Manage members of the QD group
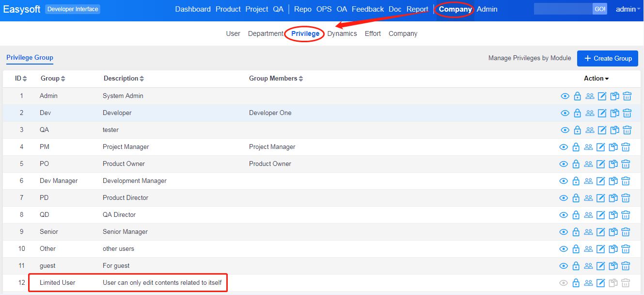 click(x=588, y=215)
